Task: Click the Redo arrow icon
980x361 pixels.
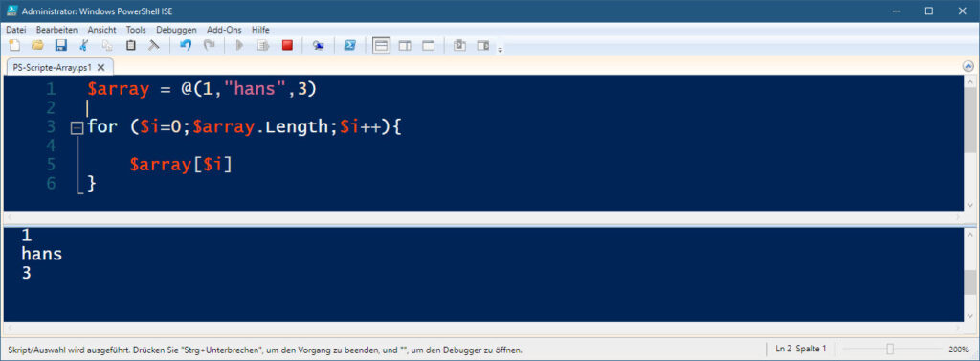Action: click(210, 45)
